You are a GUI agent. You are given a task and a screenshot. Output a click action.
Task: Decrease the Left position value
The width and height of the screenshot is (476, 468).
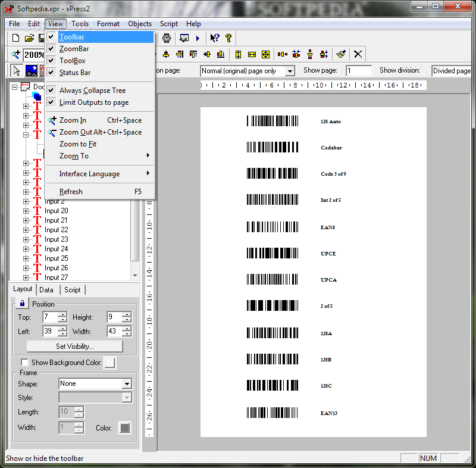pyautogui.click(x=62, y=334)
